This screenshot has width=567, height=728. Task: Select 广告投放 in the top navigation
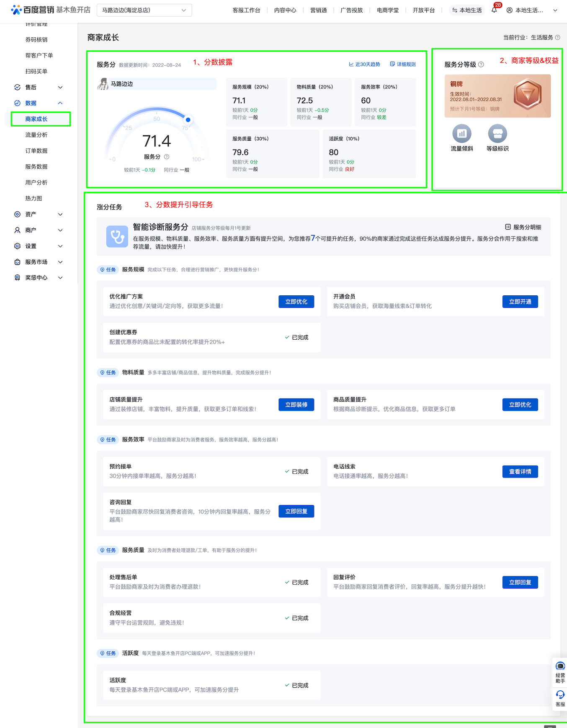[x=351, y=10]
